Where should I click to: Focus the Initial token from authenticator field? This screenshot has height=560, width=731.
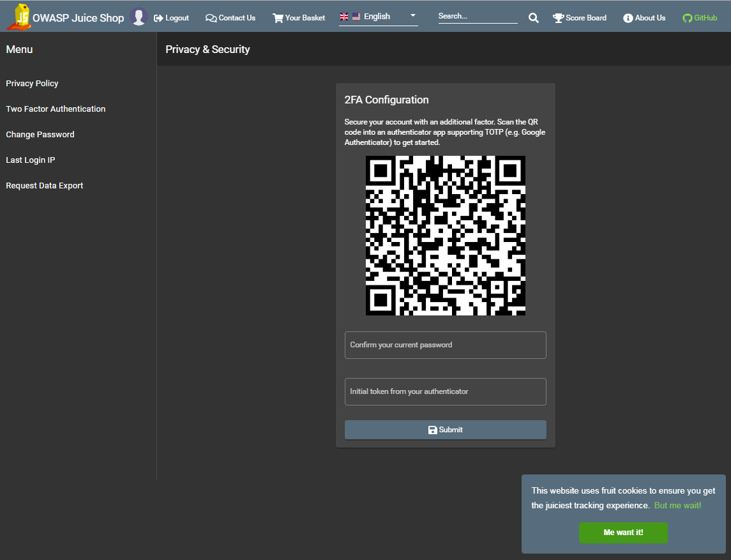coord(445,391)
